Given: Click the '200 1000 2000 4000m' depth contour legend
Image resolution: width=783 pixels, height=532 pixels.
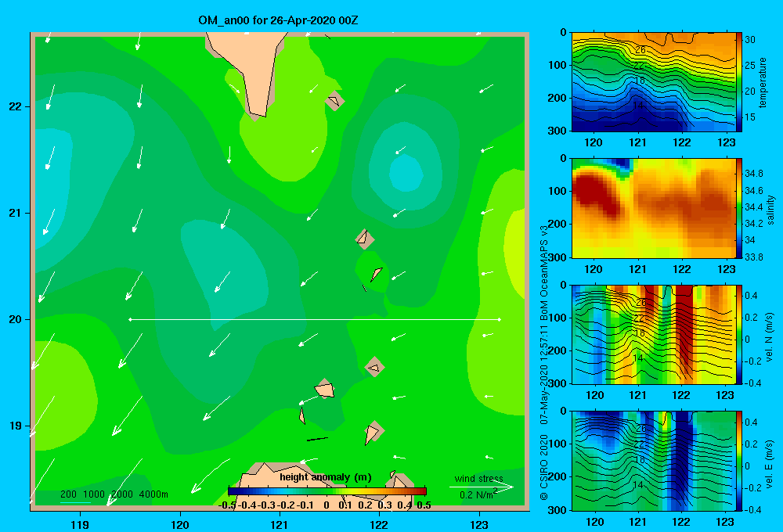Looking at the screenshot, I should point(114,494).
